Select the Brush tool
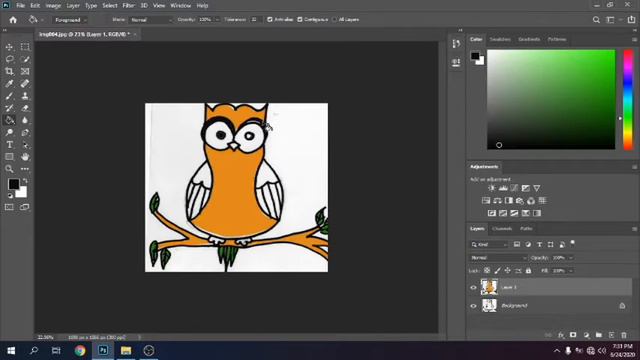640x360 pixels. [9, 96]
